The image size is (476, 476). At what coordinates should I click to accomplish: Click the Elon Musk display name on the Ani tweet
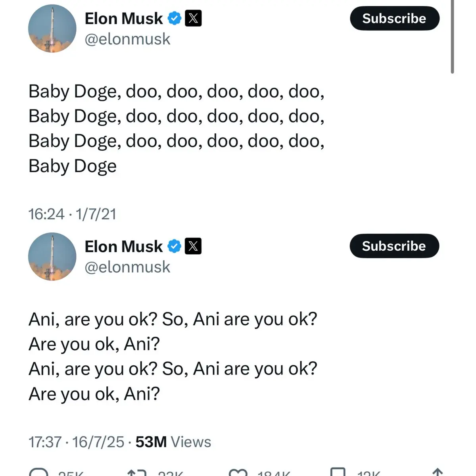point(124,246)
